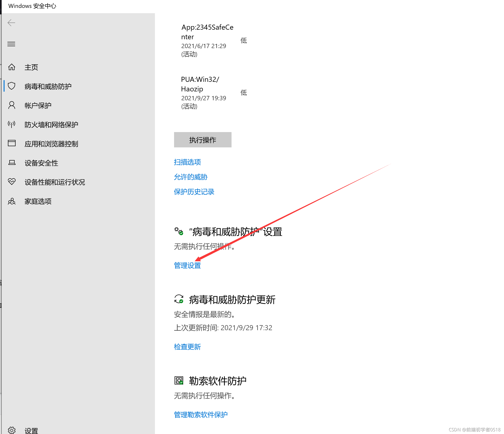This screenshot has width=504, height=434.
Task: Open 保护历史记录 link
Action: (194, 192)
